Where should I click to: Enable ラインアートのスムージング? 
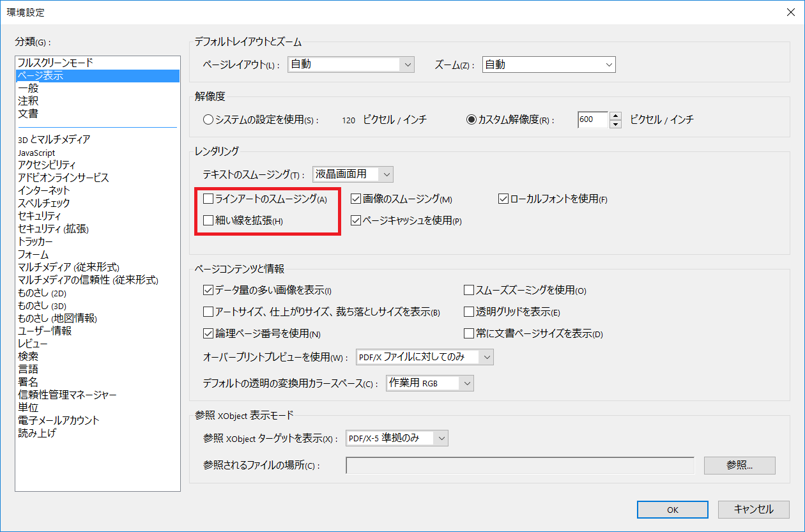[x=208, y=199]
